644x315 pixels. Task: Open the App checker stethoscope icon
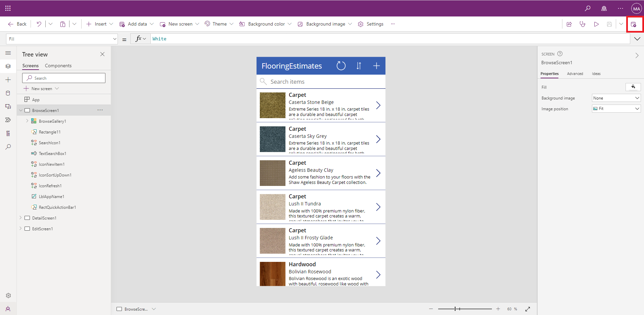(583, 24)
